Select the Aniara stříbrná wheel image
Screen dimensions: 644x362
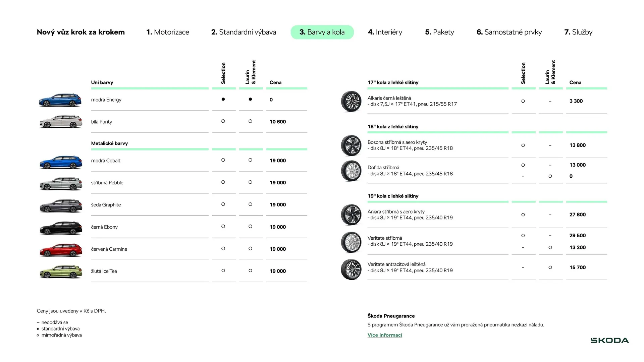tap(351, 215)
